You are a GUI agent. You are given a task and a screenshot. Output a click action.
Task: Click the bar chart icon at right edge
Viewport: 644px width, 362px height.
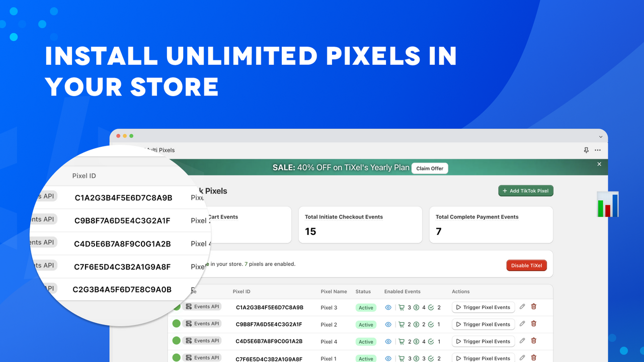607,204
